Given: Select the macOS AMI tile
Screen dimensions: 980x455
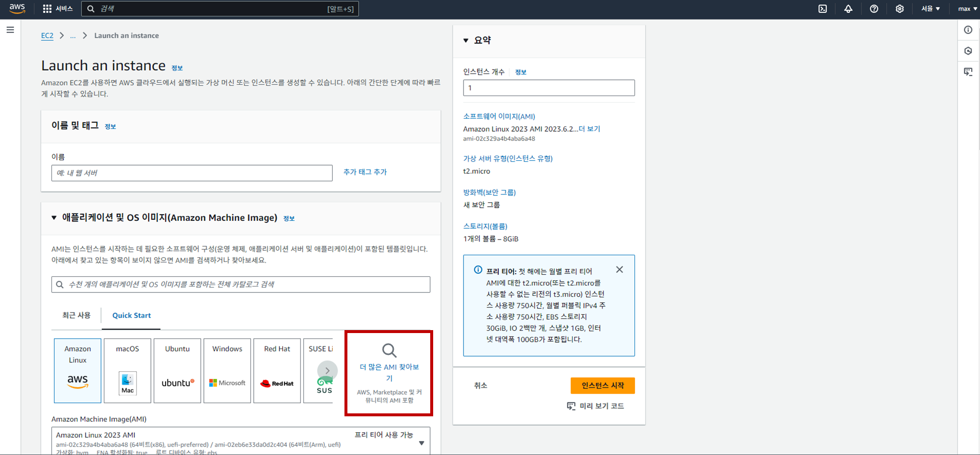Looking at the screenshot, I should pos(127,371).
